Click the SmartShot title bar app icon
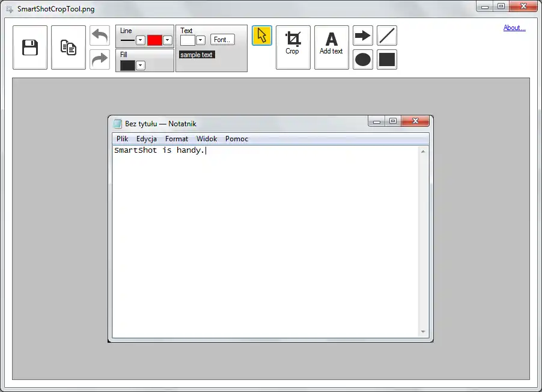The height and width of the screenshot is (392, 542). tap(10, 9)
